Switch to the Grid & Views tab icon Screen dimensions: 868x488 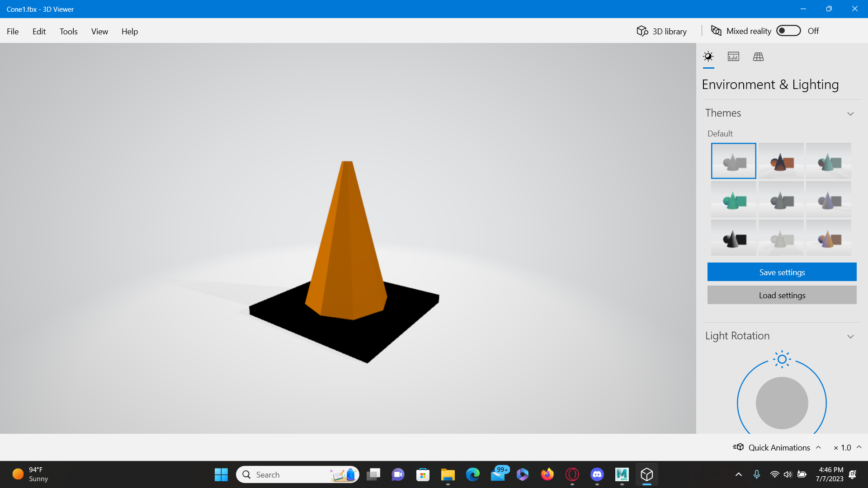tap(758, 56)
